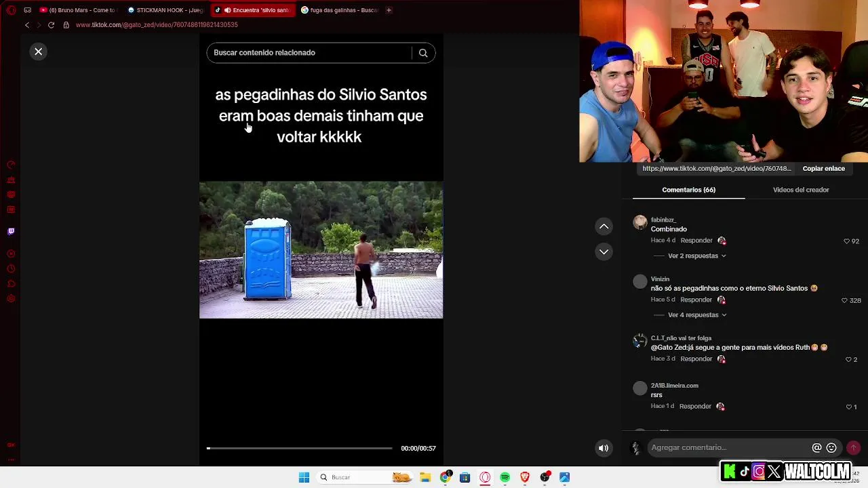
Task: Focus the "Buscar contenido relacionado" search field
Action: 309,53
